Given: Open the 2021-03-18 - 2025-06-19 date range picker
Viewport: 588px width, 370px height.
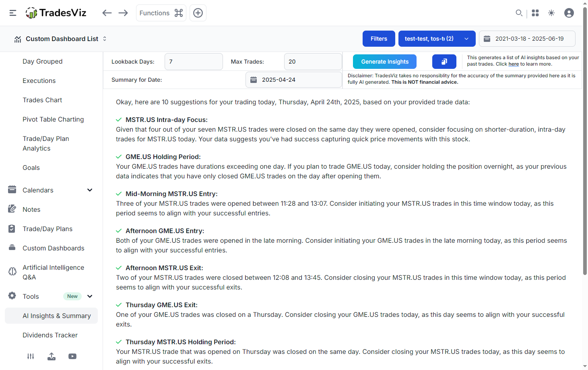Looking at the screenshot, I should click(x=527, y=39).
